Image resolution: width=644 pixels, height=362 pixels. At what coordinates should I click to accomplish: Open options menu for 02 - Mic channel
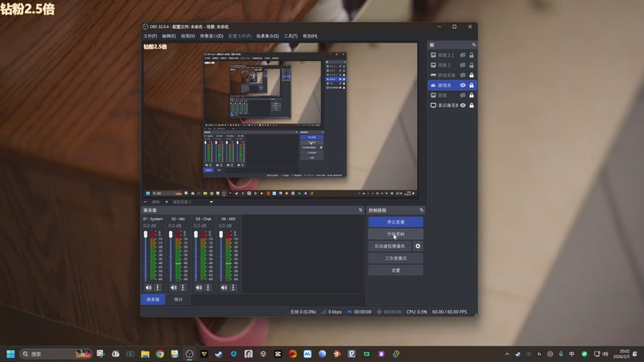(x=183, y=287)
